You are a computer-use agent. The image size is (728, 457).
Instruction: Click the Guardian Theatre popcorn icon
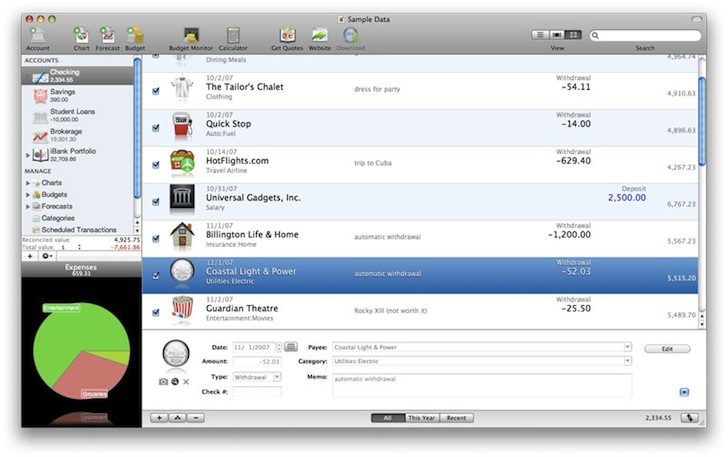pos(182,309)
